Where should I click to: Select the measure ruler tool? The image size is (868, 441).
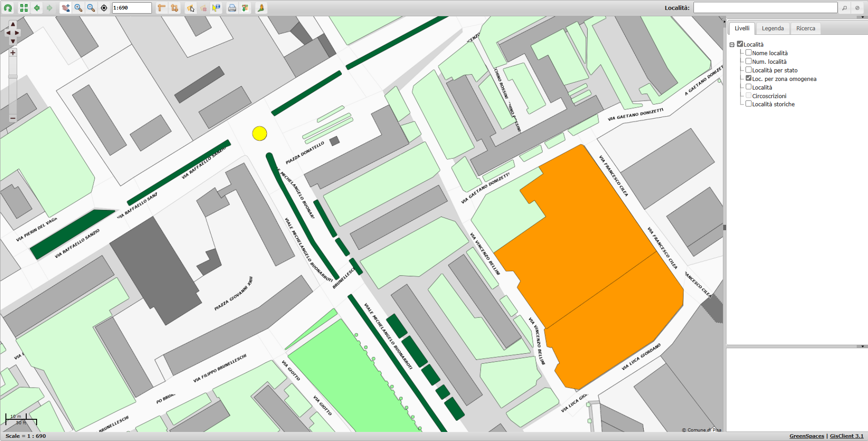click(x=161, y=8)
